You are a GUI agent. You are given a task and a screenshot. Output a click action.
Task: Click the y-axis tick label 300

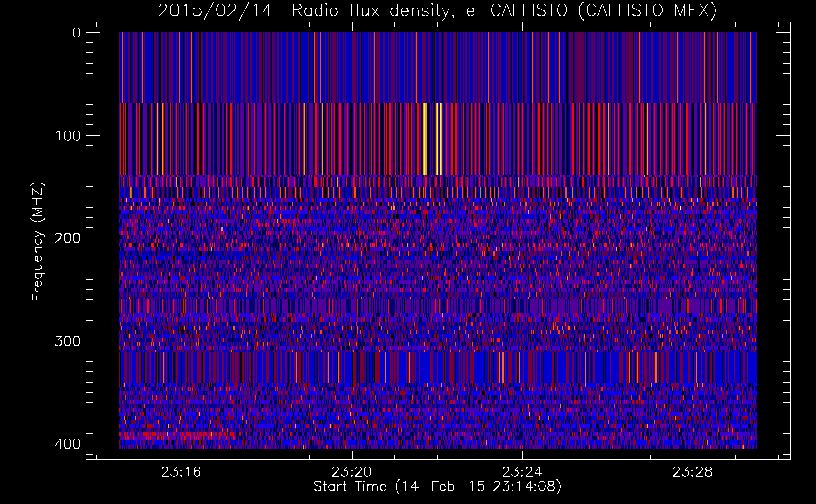67,341
